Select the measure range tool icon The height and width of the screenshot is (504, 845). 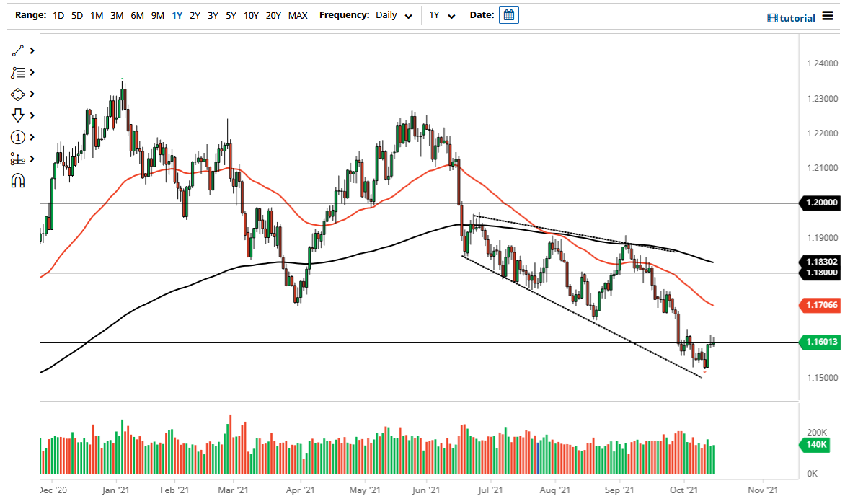(x=18, y=159)
